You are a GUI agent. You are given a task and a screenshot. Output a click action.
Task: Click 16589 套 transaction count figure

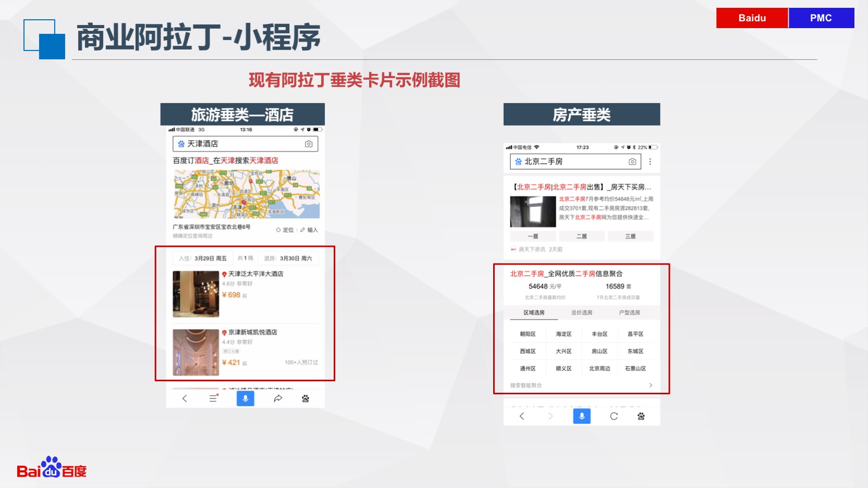[x=618, y=286]
